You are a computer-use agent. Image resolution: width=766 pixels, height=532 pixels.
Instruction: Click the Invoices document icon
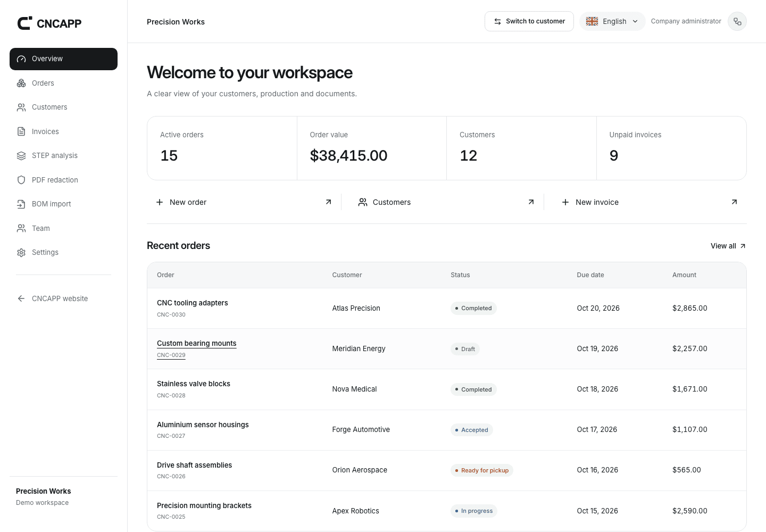tap(21, 131)
